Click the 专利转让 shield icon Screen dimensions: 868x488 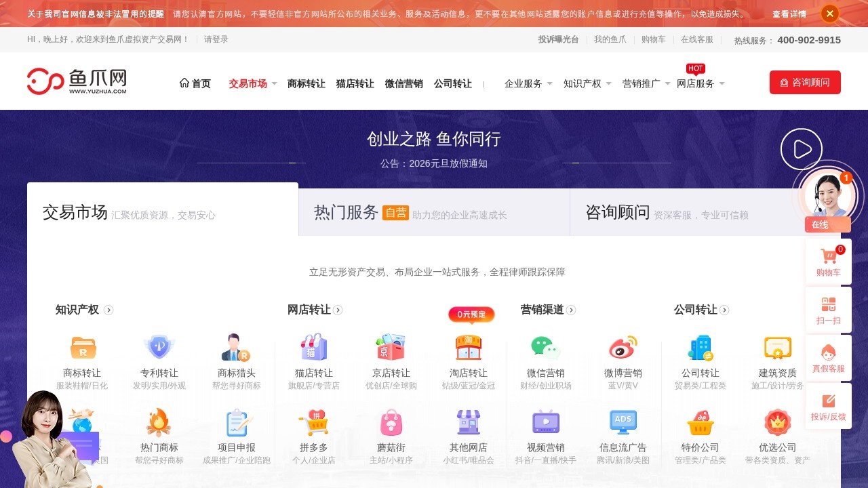coord(158,347)
